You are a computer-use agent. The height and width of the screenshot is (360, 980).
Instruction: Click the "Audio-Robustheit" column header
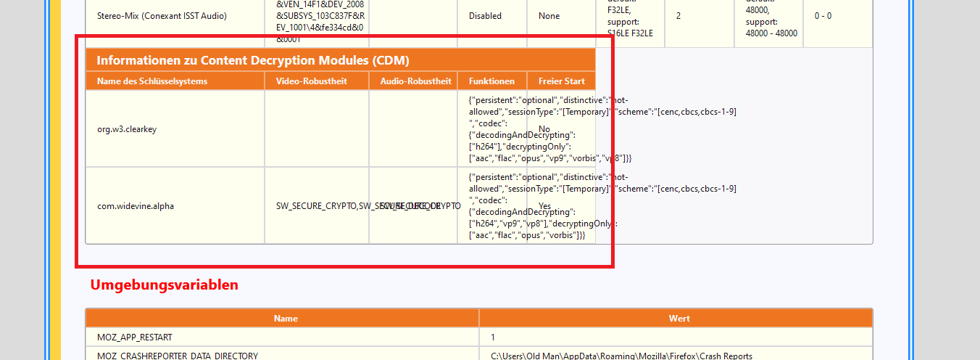tap(416, 81)
